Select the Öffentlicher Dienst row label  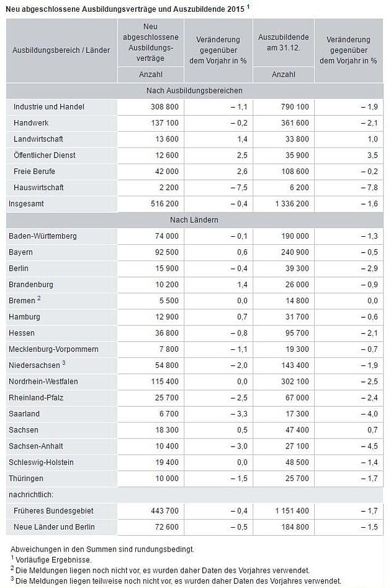coord(44,155)
